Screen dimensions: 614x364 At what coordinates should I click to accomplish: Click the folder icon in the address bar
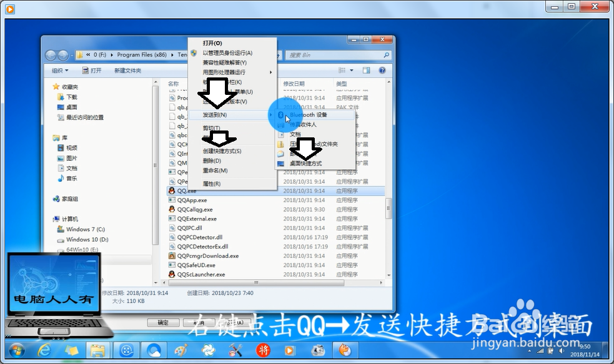coord(79,55)
